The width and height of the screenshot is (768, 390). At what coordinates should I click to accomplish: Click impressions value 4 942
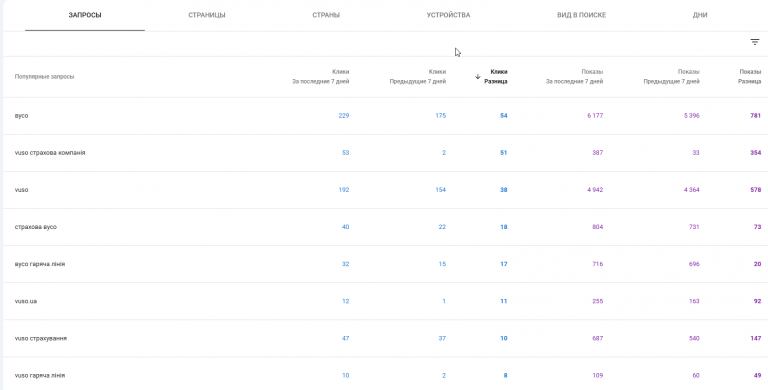tap(595, 190)
